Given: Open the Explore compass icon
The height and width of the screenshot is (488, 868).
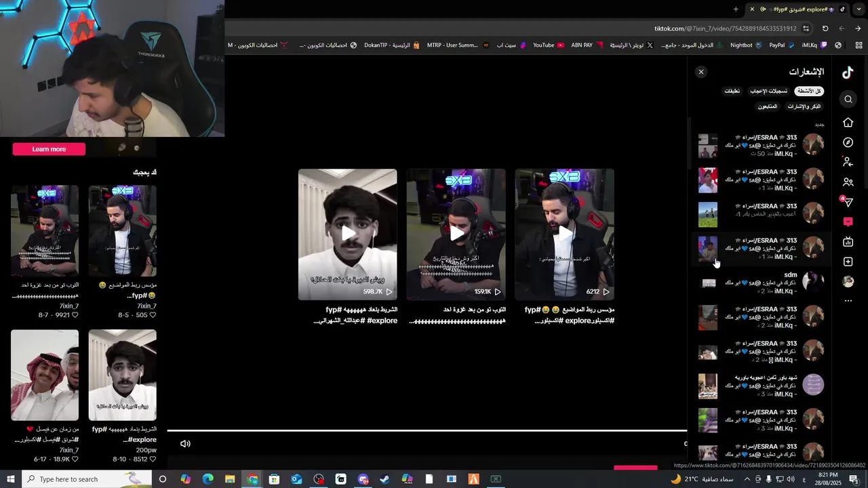Looking at the screenshot, I should point(848,142).
